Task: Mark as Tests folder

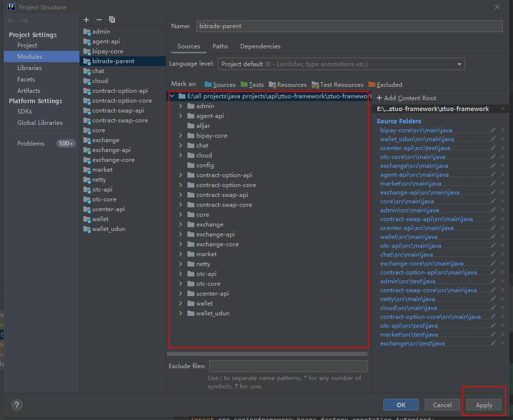Action: (252, 85)
